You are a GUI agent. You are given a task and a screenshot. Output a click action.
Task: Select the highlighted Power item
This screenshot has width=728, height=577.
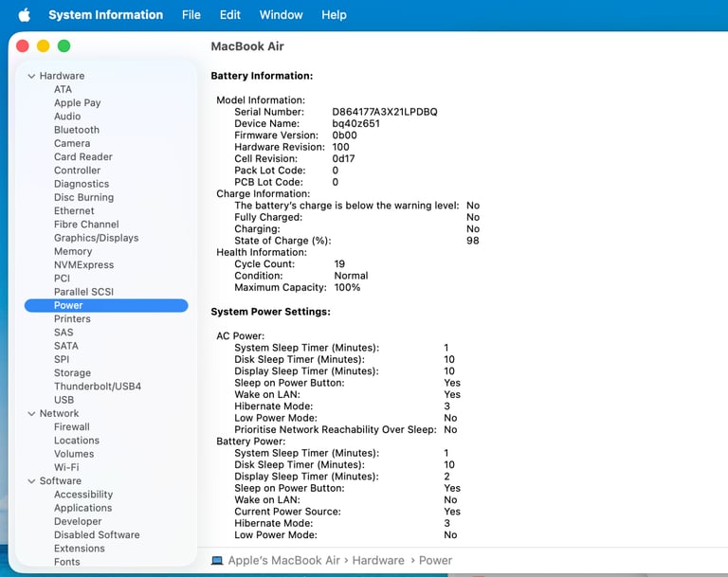[x=106, y=305]
